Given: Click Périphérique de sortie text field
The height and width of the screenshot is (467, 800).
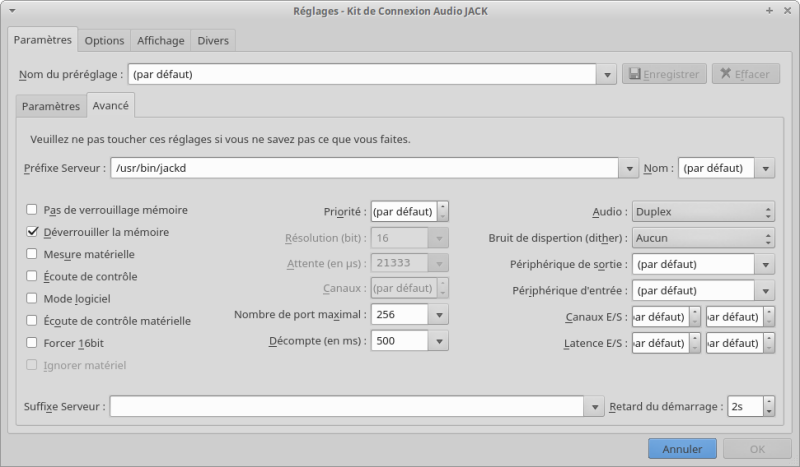Looking at the screenshot, I should click(693, 264).
